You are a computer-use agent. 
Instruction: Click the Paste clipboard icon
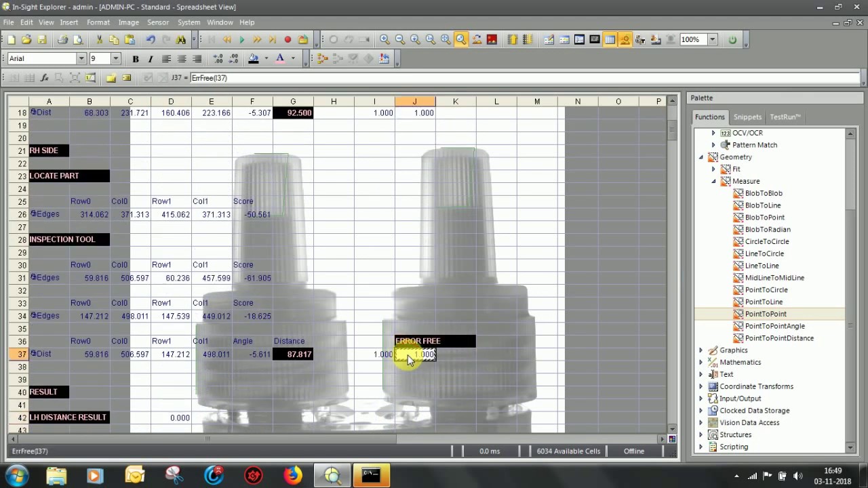[130, 40]
